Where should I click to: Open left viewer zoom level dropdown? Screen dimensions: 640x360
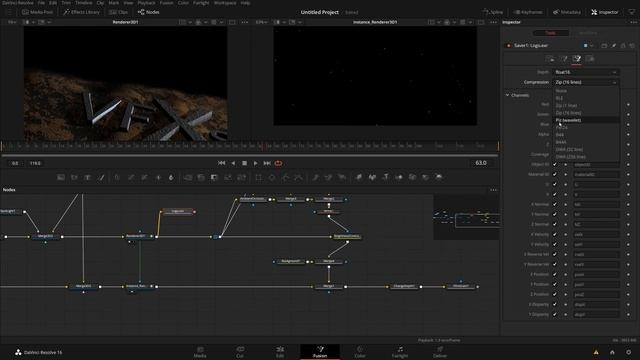click(x=11, y=22)
